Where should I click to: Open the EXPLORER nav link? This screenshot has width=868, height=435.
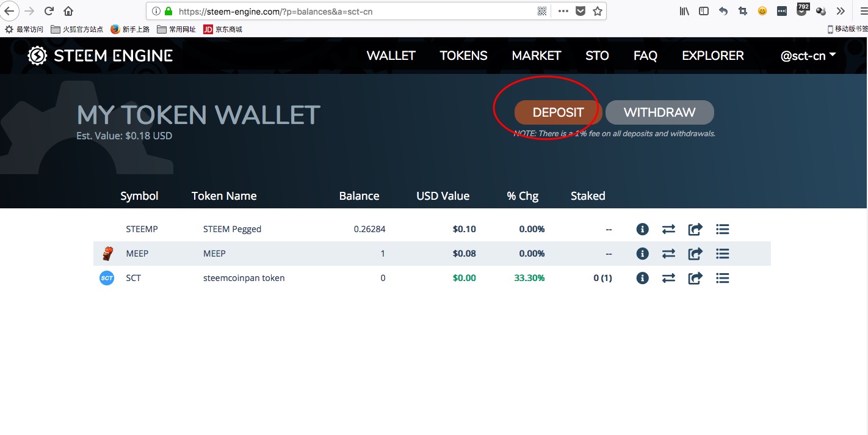[x=713, y=56]
